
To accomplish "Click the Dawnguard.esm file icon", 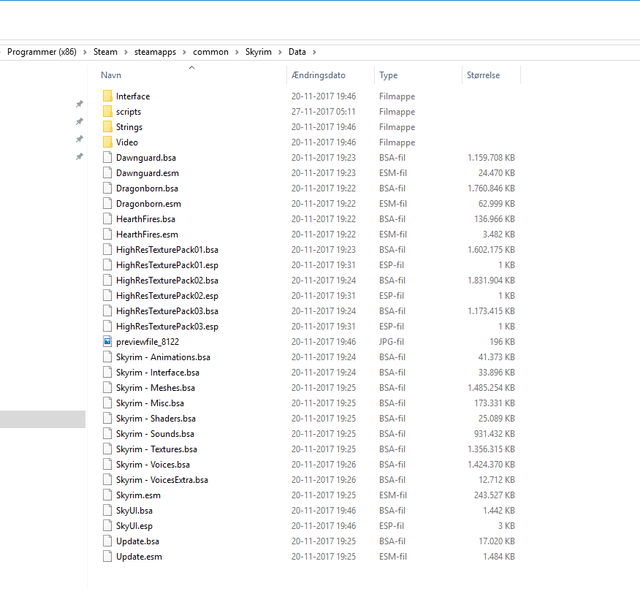I will point(107,173).
